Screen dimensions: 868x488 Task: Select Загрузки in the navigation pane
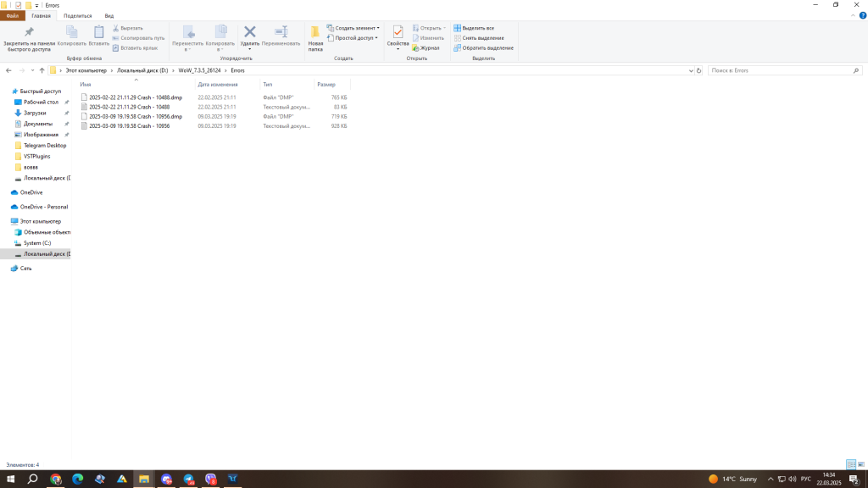pos(35,113)
